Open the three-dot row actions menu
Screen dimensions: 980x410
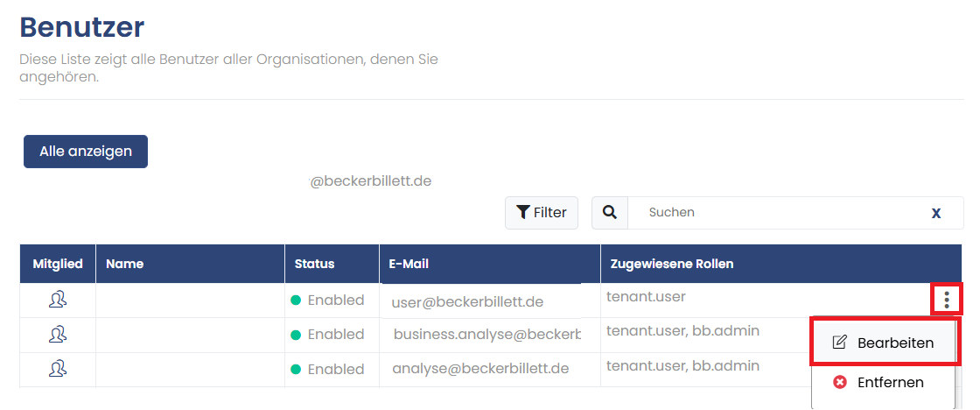tap(947, 300)
